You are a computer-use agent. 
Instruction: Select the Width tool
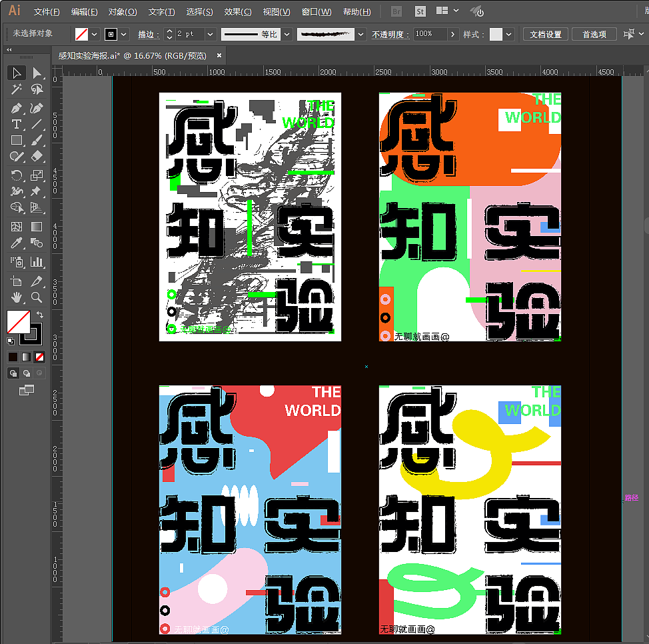17,191
